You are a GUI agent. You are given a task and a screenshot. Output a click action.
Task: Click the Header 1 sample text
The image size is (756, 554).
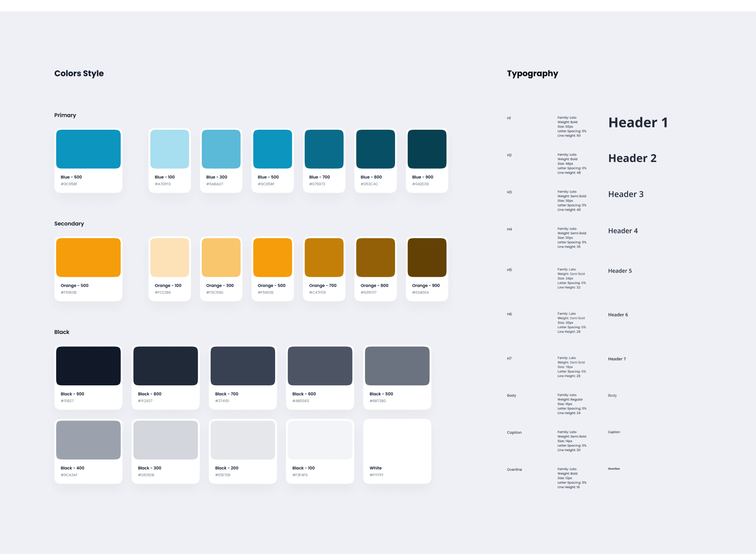click(x=638, y=123)
